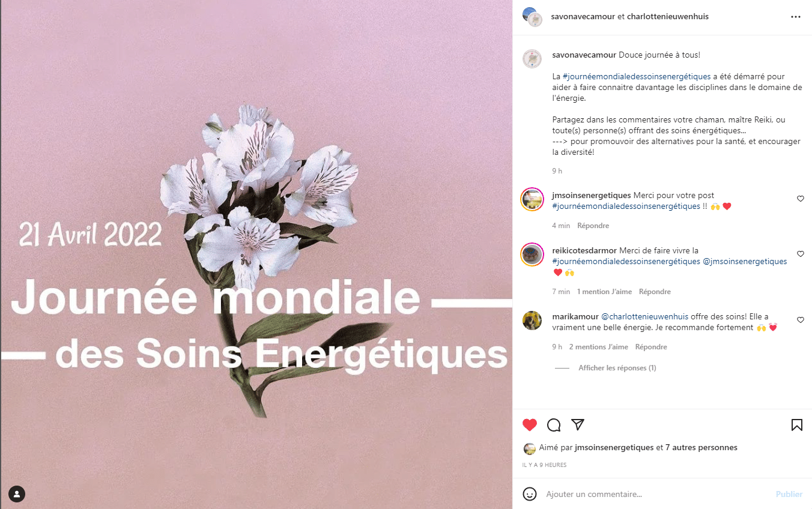This screenshot has height=509, width=812.
Task: Open charlottenieuwenhuis profile in header
Action: pyautogui.click(x=667, y=17)
